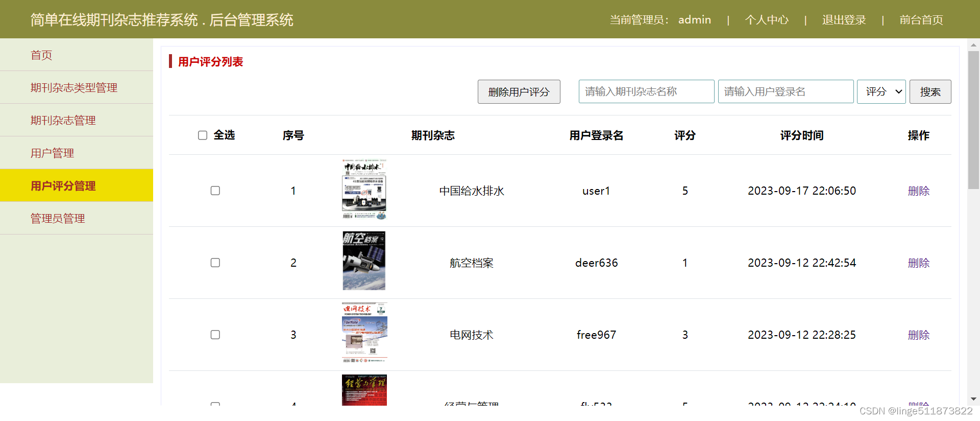The height and width of the screenshot is (421, 980).
Task: Click timestamp 2023-09-12 22:42:54
Action: [x=802, y=263]
